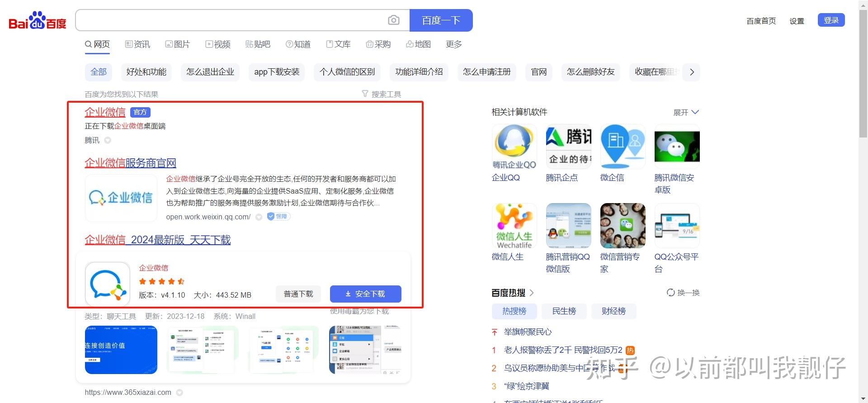Switch to 热搜榜 tab

514,311
